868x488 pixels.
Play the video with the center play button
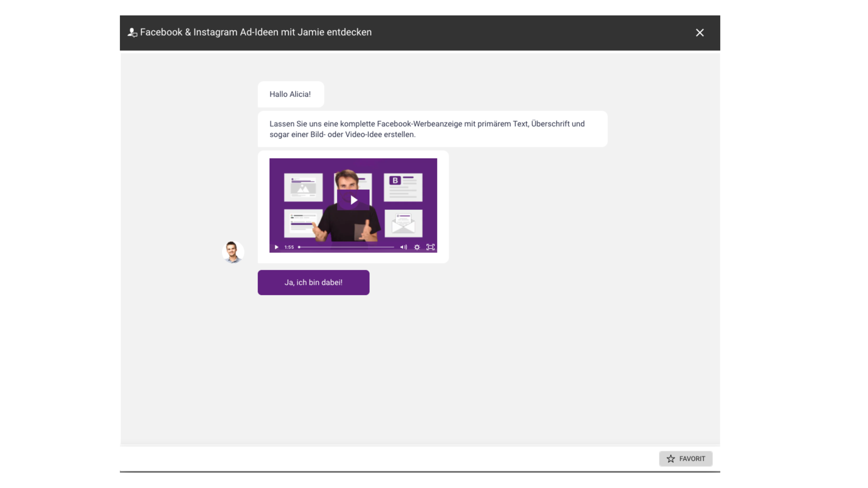353,200
